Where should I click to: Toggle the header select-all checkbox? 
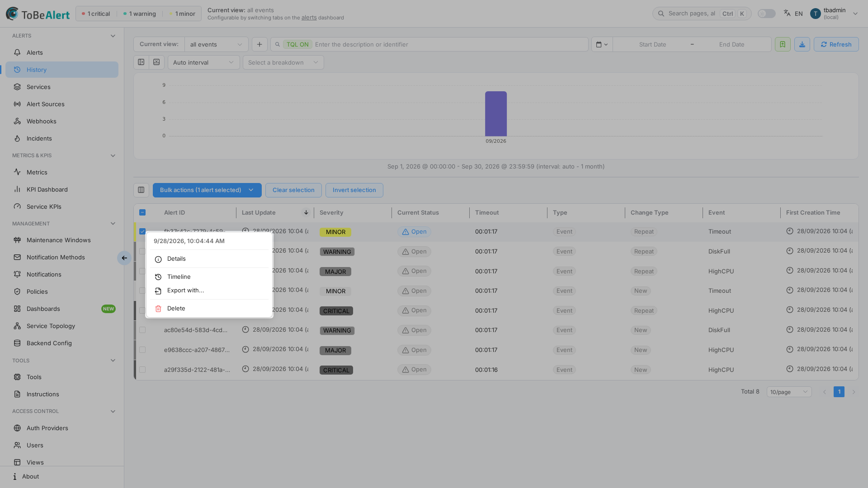(x=142, y=212)
